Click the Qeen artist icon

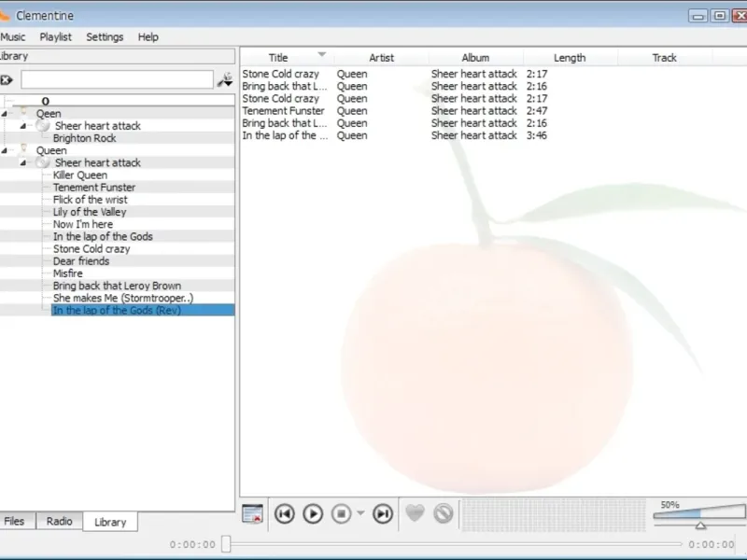tap(23, 112)
